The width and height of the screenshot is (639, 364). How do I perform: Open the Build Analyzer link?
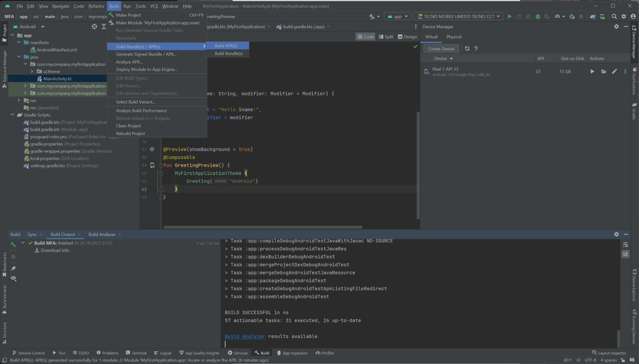[x=245, y=336]
